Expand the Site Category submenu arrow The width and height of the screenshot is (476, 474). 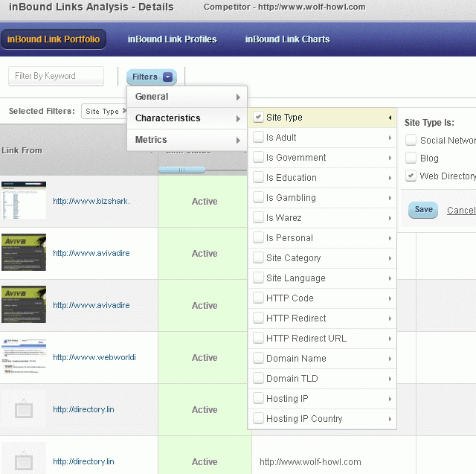(389, 258)
